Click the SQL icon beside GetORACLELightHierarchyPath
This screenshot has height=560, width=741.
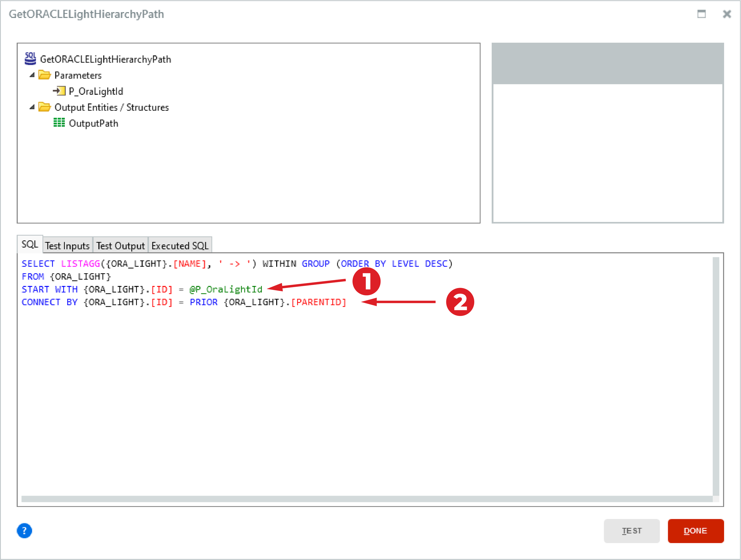[x=30, y=59]
